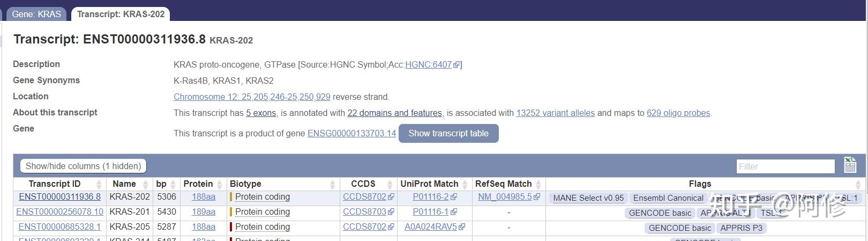The width and height of the screenshot is (868, 241).
Task: Sort table by bp column arrows
Action: 173,184
